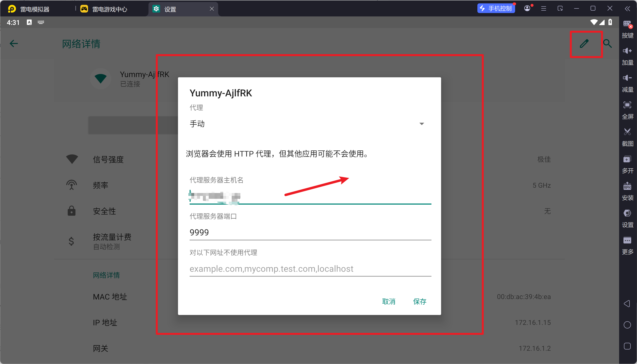Collapse the sidebar with double-chevron
This screenshot has width=637, height=364.
[627, 9]
